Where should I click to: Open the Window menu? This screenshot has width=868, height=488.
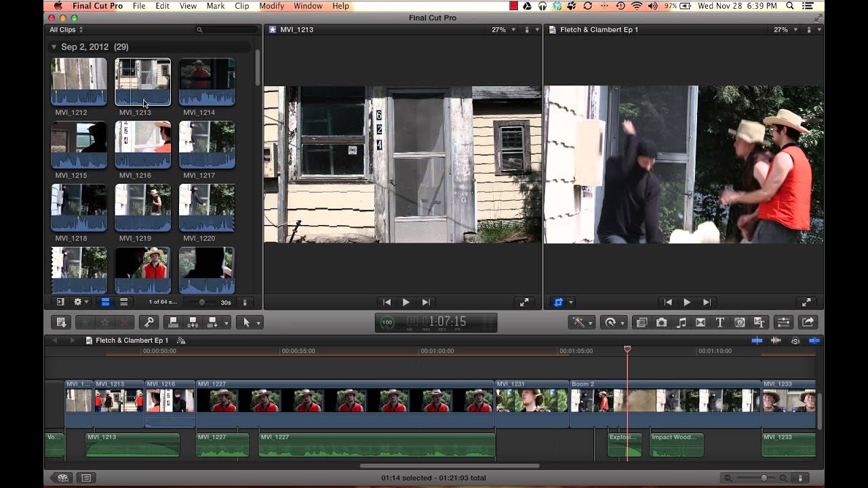[308, 6]
